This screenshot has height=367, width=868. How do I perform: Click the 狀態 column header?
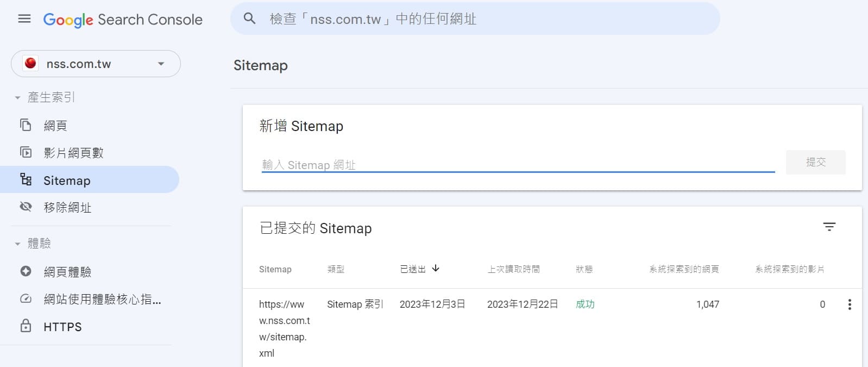tap(584, 269)
